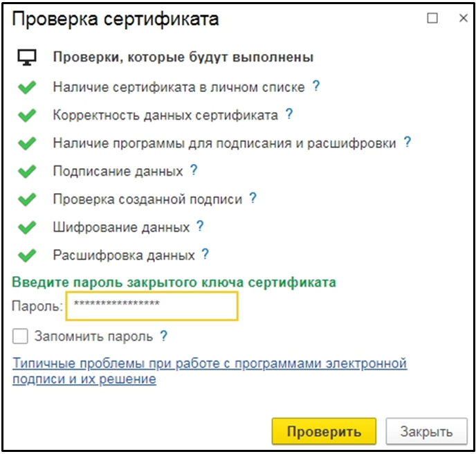Maximize the 'Проверка сертификата' dialog window
The width and height of the screenshot is (476, 454).
(433, 19)
